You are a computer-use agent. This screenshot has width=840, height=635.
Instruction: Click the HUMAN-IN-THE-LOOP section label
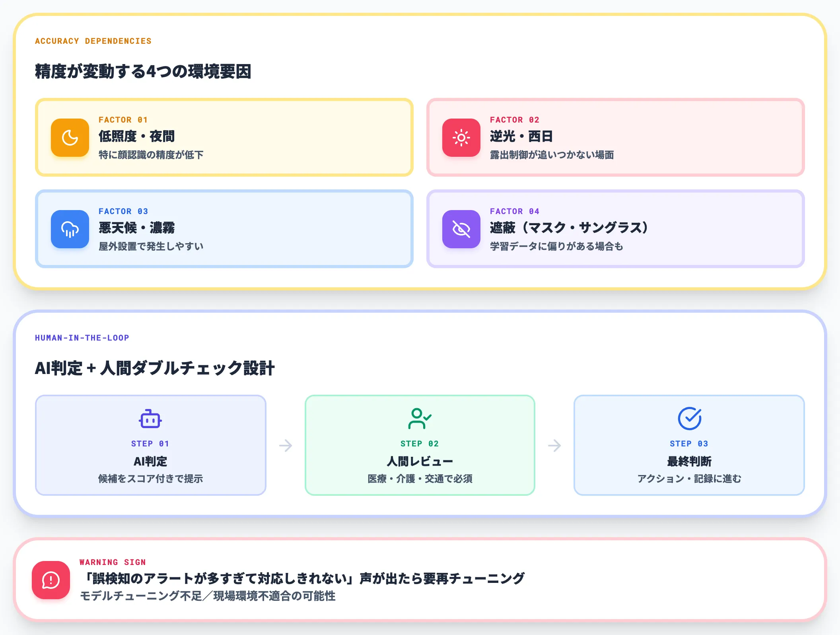click(x=82, y=338)
